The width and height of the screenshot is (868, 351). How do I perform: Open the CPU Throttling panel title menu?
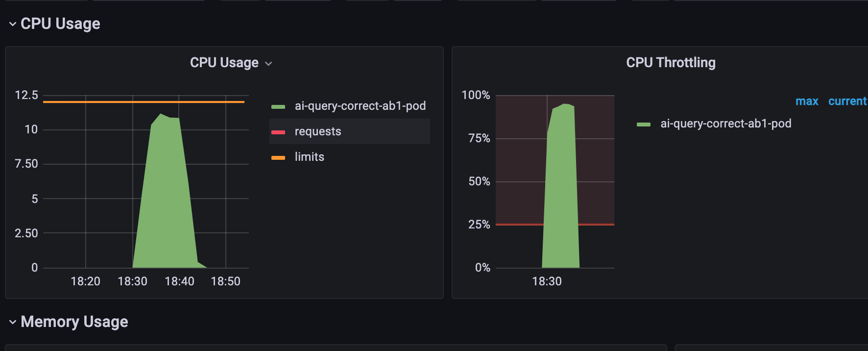click(671, 63)
